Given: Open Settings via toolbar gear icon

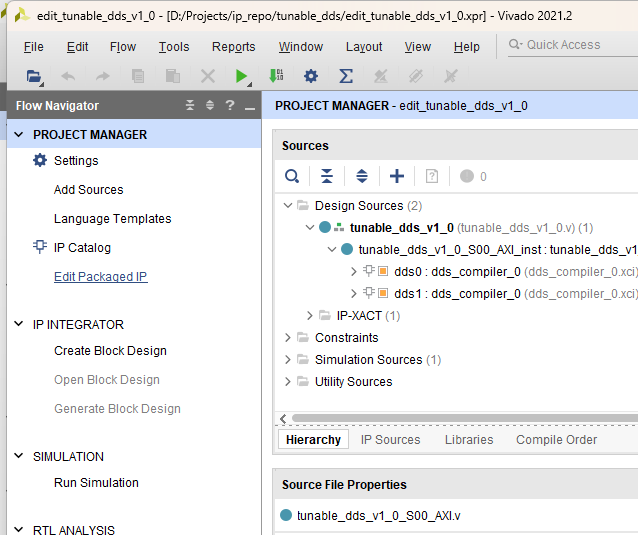Looking at the screenshot, I should pyautogui.click(x=311, y=76).
